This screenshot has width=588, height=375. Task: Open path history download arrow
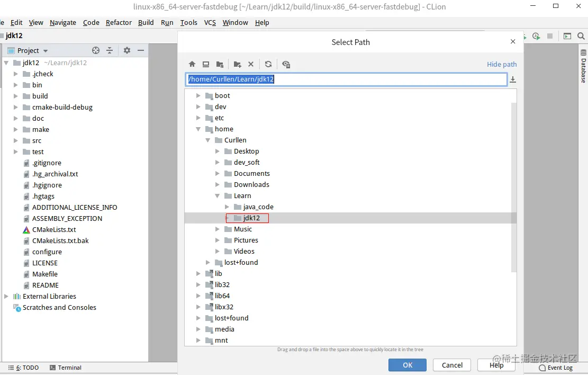point(513,79)
